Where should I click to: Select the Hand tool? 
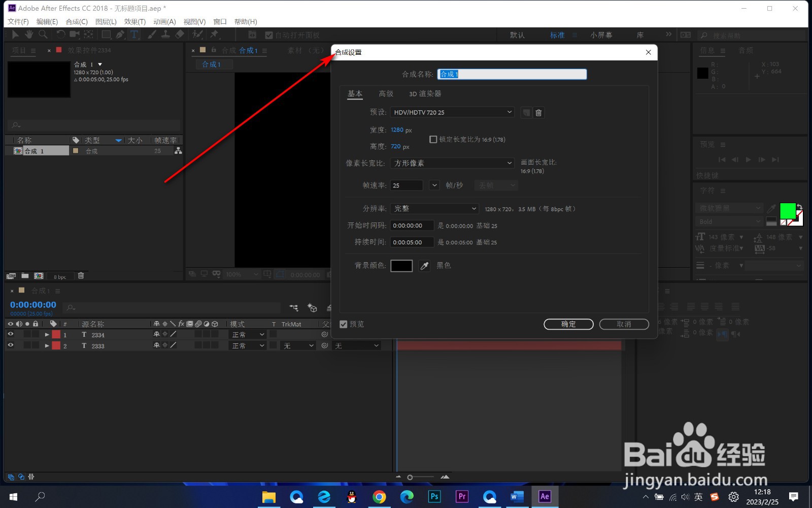[29, 35]
